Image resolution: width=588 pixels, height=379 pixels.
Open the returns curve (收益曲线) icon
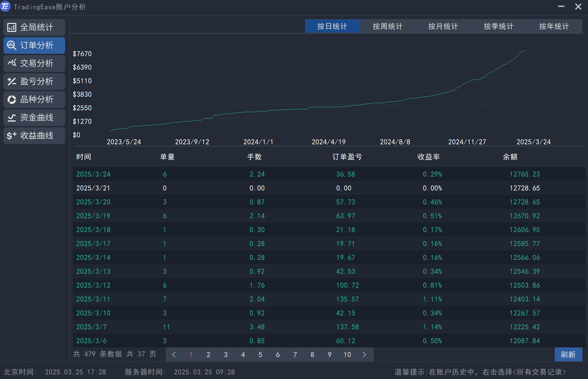(x=12, y=136)
